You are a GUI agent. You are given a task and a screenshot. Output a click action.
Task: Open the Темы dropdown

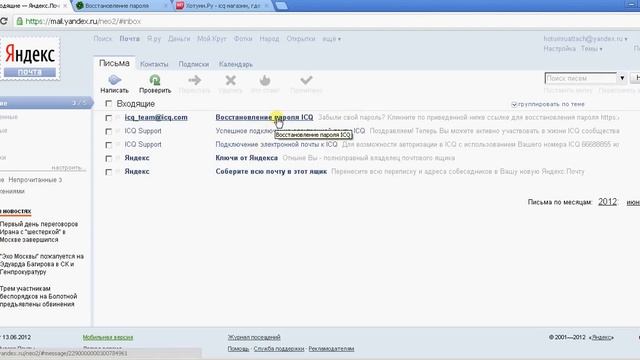coord(591,49)
